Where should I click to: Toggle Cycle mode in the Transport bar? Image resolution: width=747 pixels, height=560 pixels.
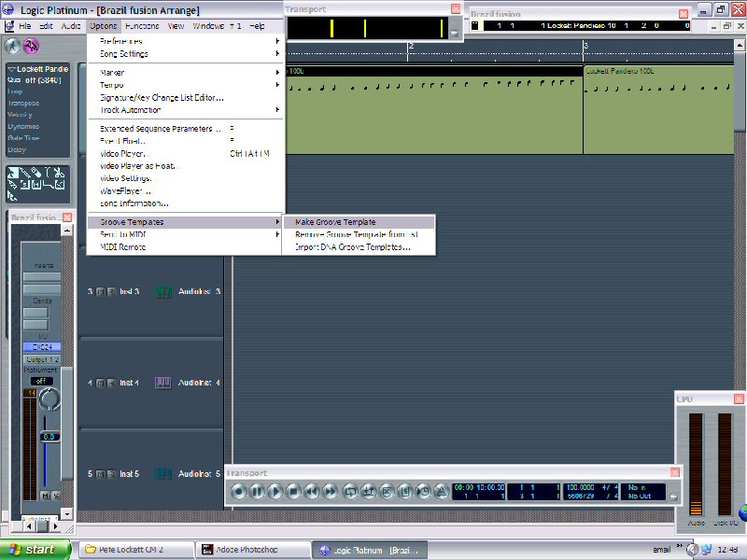[351, 491]
